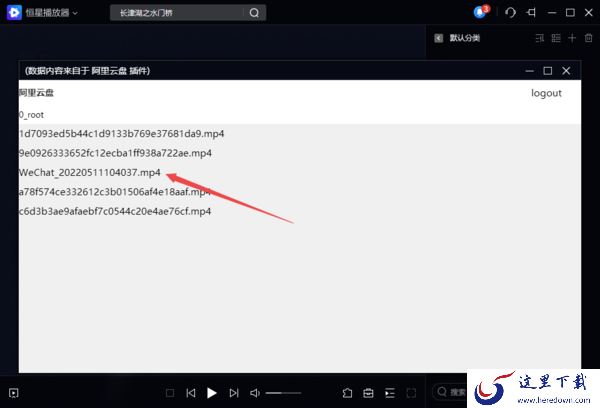Open the toolbox briefcase icon
Screen dimensions: 600x408
pos(368,393)
